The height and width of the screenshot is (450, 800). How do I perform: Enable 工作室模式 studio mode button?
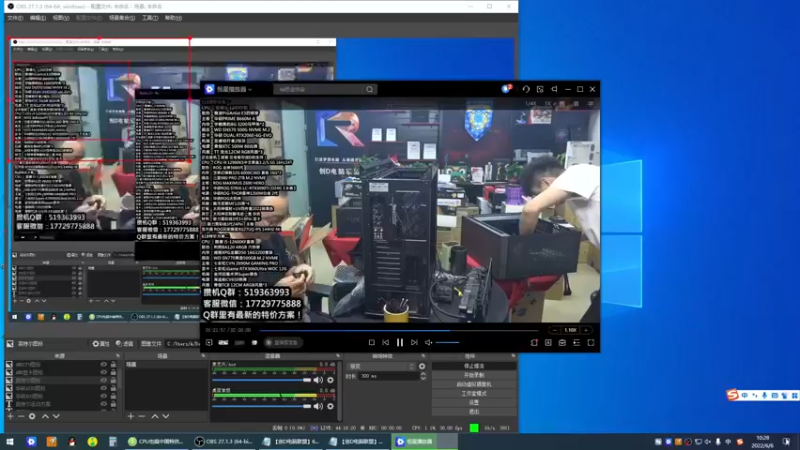474,394
